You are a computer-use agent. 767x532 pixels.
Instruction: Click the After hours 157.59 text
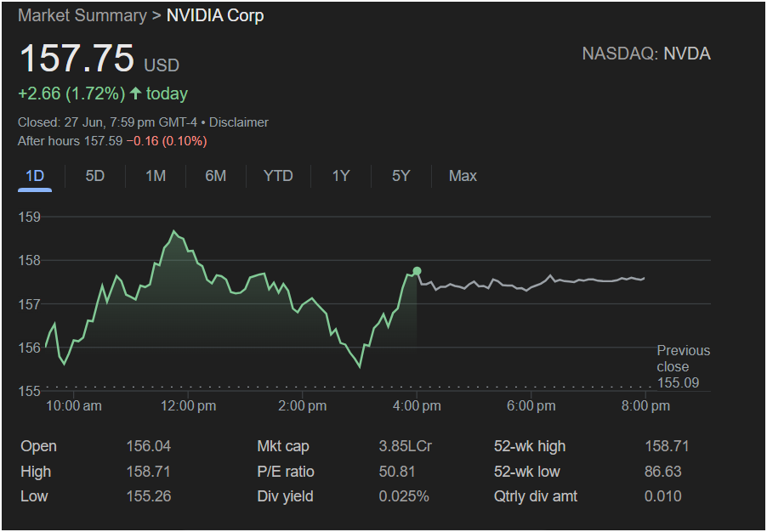click(x=70, y=141)
